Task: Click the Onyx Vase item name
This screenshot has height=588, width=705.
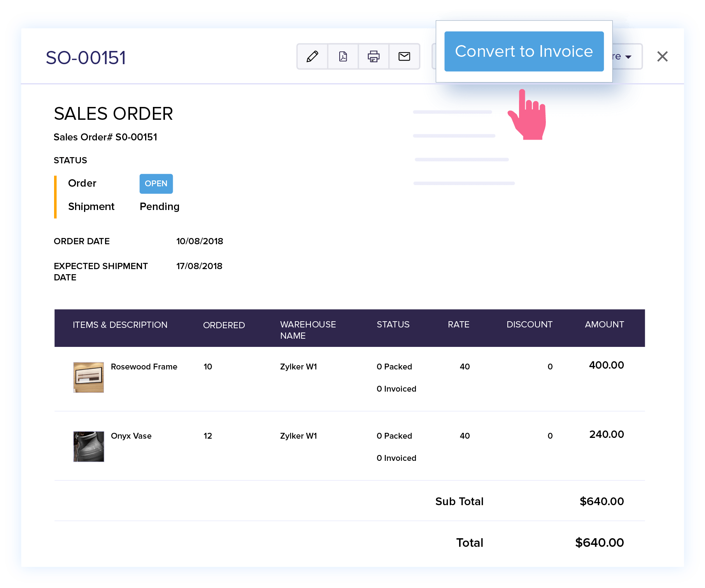Action: coord(131,436)
